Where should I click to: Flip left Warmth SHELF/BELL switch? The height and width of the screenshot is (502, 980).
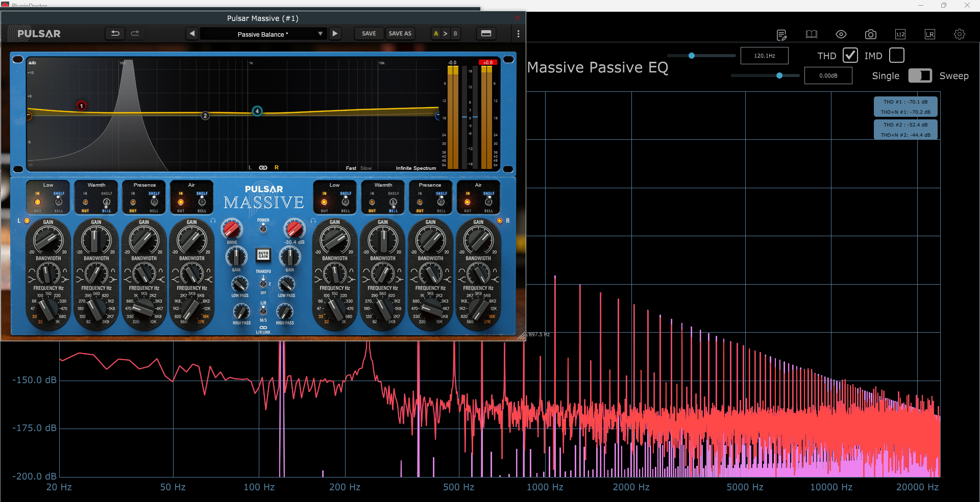[x=106, y=202]
